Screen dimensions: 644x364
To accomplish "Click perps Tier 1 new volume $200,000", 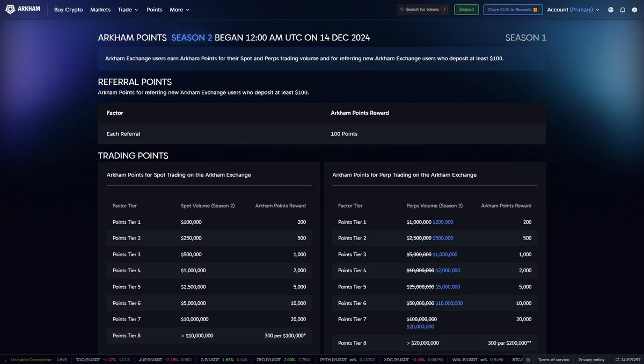I will tap(443, 222).
